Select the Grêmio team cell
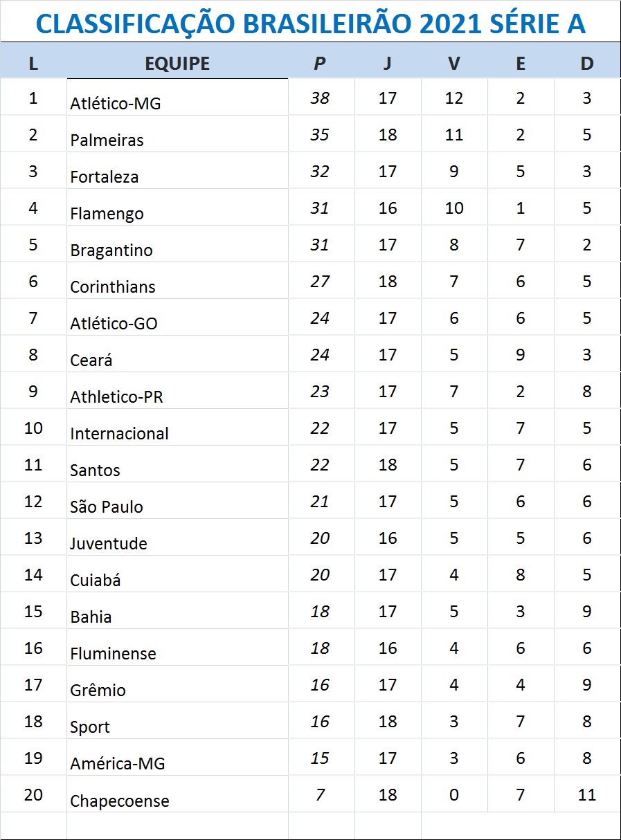 (98, 691)
